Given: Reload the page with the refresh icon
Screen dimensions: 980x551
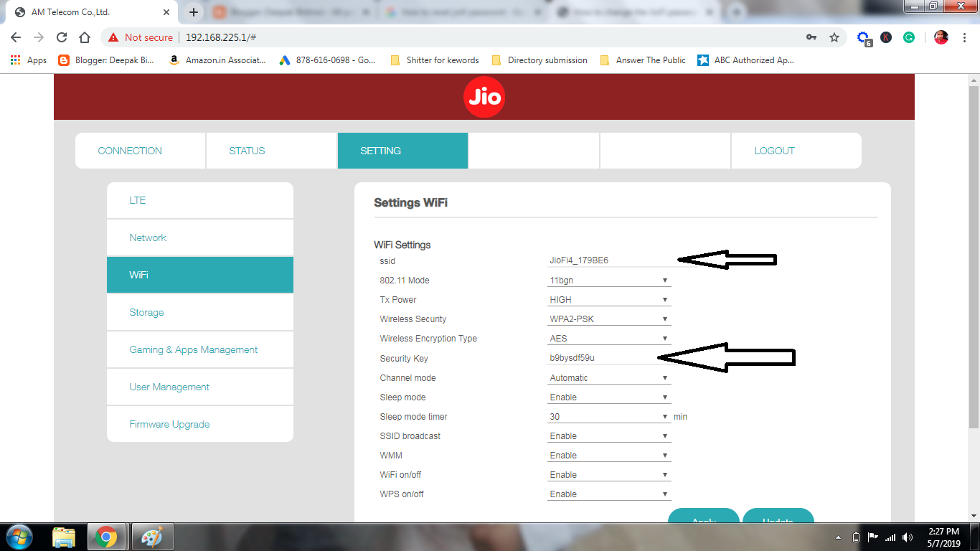Looking at the screenshot, I should pyautogui.click(x=62, y=37).
